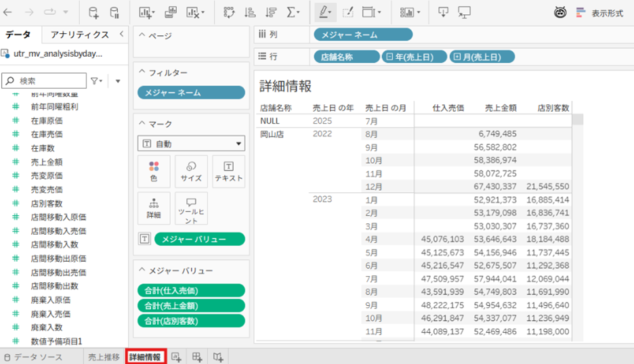Click the highlight pen icon

pyautogui.click(x=325, y=12)
